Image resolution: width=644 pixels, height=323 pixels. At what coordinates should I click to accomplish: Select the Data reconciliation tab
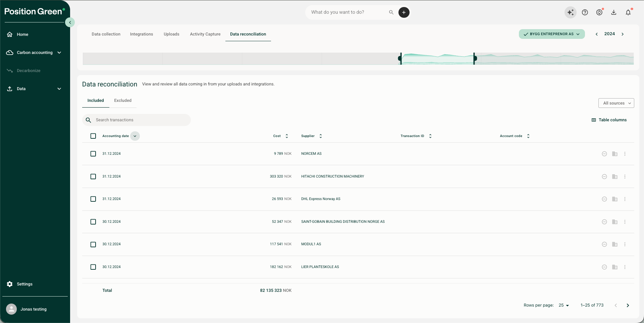coord(248,34)
